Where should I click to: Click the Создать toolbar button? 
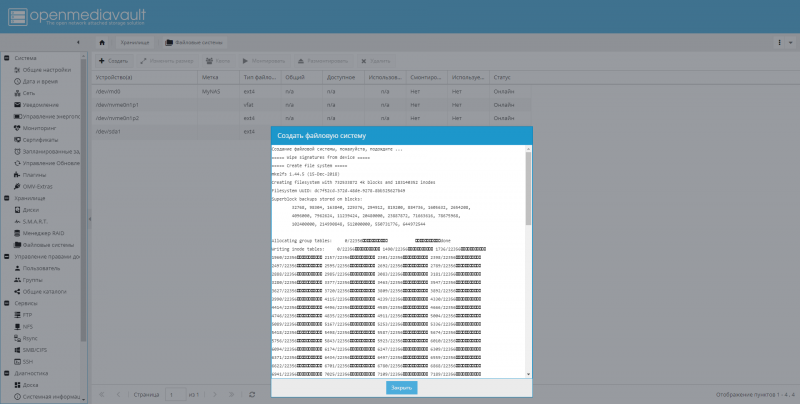click(x=113, y=61)
